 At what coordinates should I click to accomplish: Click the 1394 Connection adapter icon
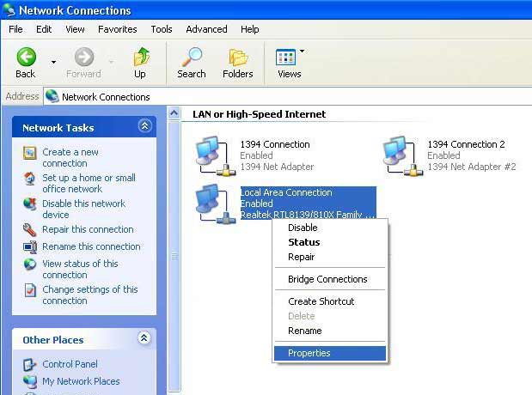(216, 155)
